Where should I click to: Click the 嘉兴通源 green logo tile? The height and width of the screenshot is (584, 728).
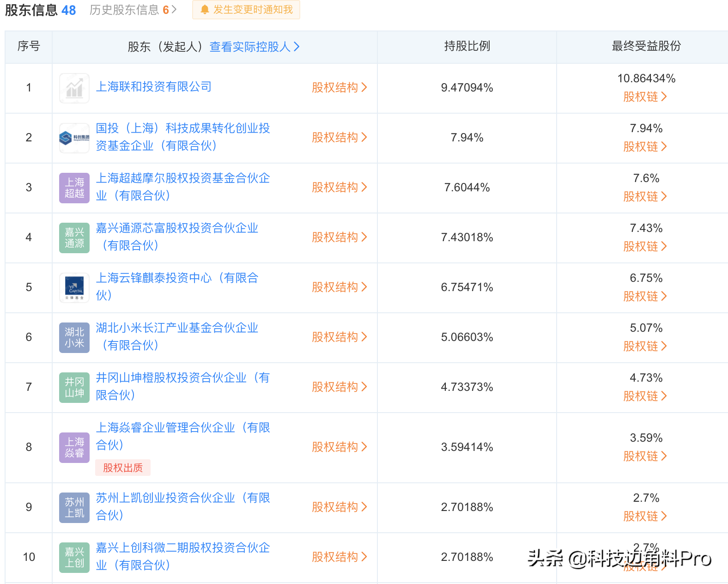coord(74,237)
